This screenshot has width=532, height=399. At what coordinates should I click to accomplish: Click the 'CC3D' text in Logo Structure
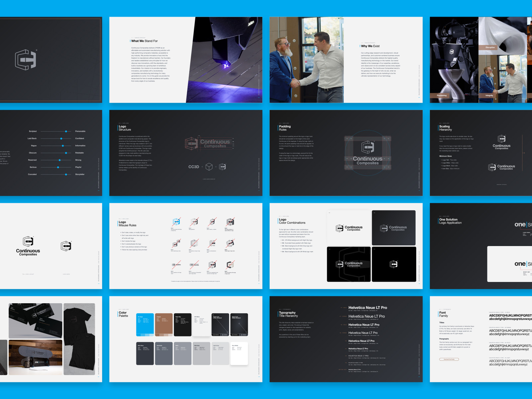[194, 167]
